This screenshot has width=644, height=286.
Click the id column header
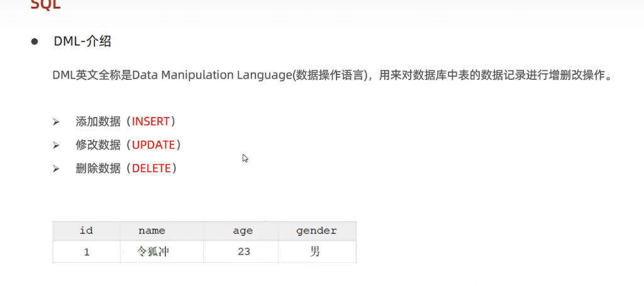(86, 231)
